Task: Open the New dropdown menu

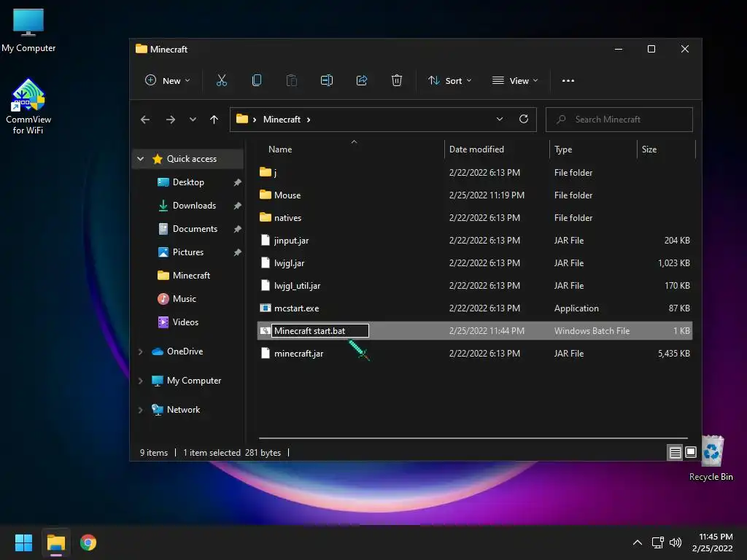Action: coord(168,80)
